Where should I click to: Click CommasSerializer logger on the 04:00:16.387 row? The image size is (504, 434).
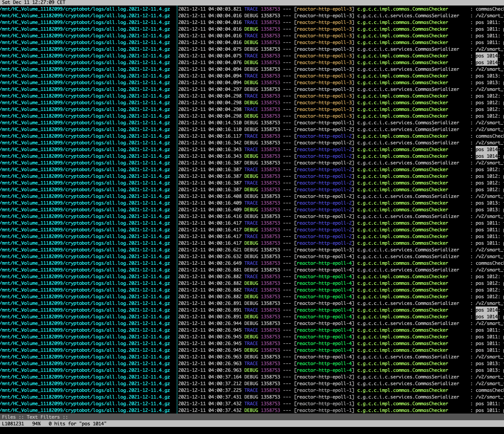tap(408, 163)
